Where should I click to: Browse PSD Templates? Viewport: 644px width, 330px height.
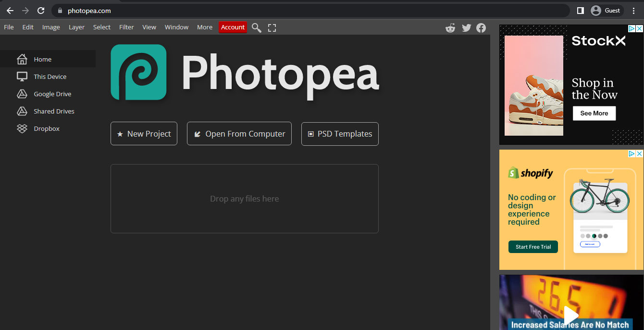click(340, 134)
